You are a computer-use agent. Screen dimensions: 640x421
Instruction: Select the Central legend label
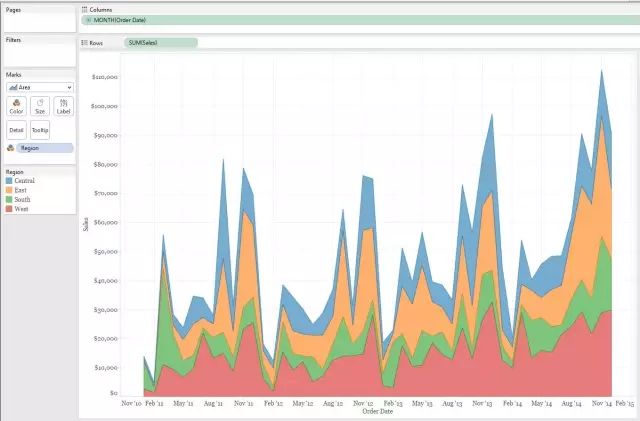[x=24, y=180]
